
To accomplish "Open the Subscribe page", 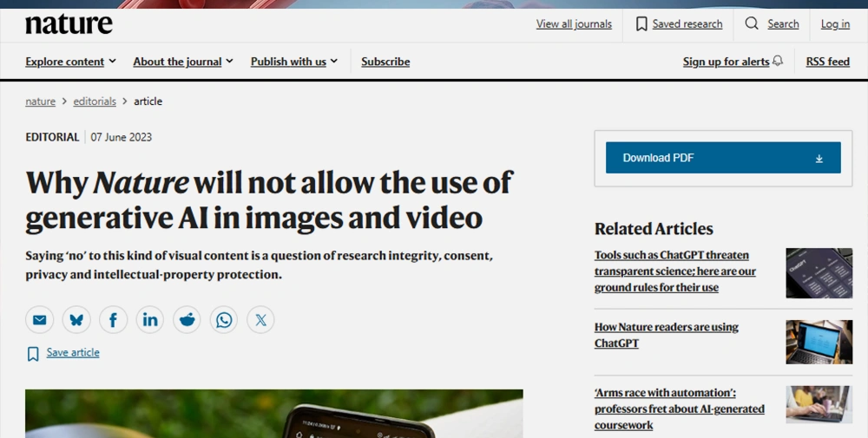I will click(385, 62).
